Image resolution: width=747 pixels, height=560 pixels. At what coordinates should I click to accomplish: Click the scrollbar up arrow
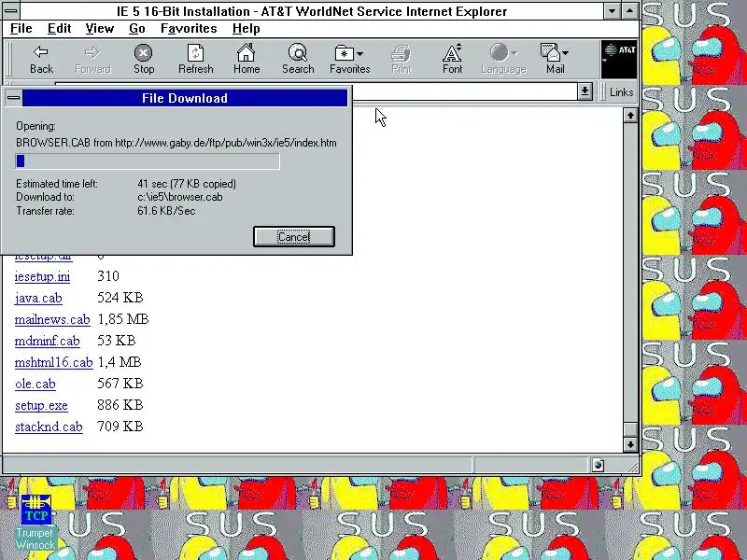point(630,115)
